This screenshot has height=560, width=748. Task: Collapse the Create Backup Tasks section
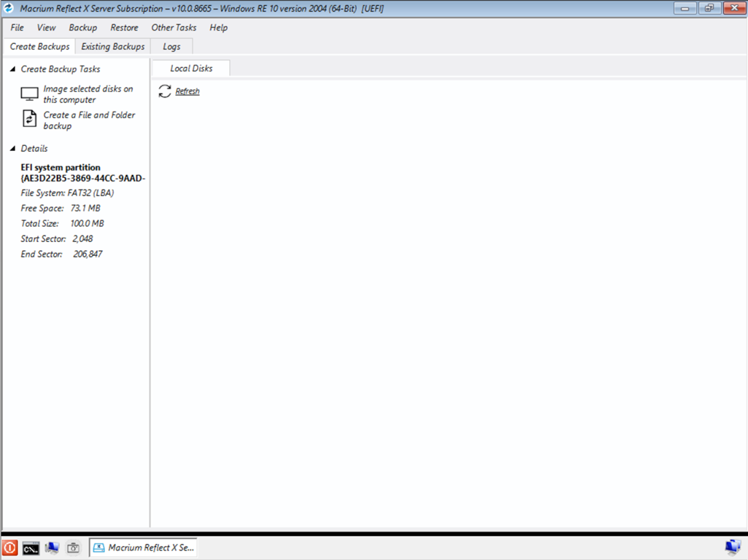[12, 69]
